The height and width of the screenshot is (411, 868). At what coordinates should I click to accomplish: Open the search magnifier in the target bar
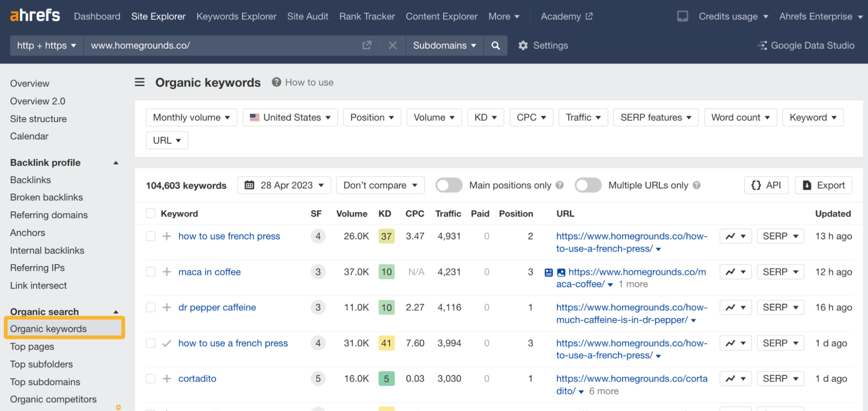coord(495,45)
